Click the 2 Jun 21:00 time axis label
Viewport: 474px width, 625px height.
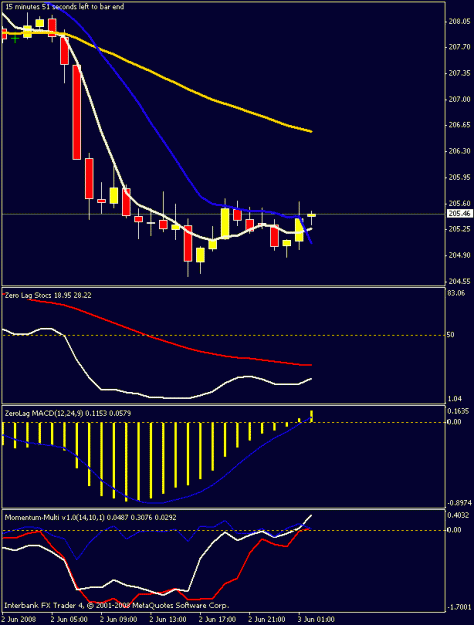(x=267, y=619)
